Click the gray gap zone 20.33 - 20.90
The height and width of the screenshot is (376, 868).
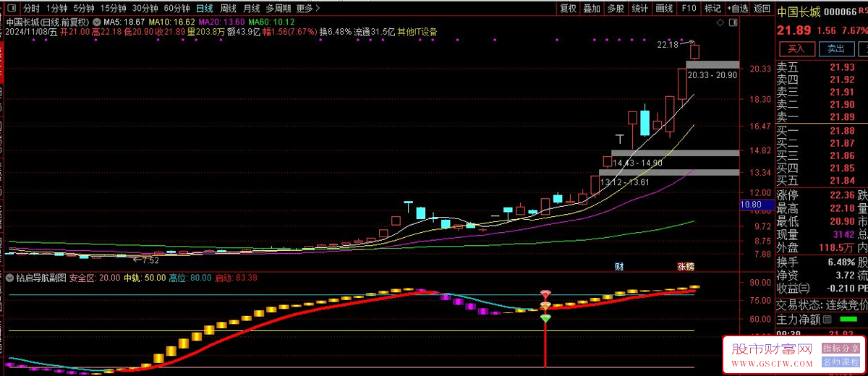pyautogui.click(x=712, y=64)
